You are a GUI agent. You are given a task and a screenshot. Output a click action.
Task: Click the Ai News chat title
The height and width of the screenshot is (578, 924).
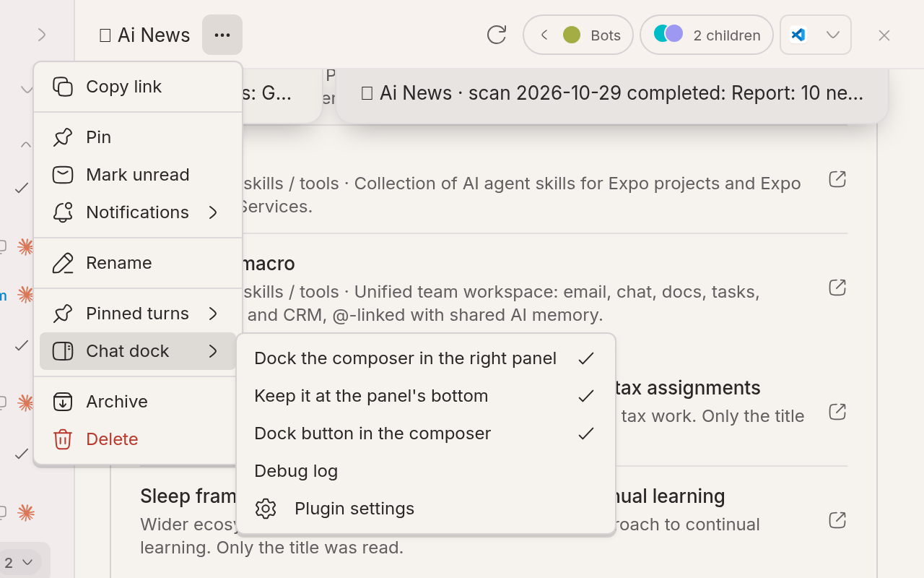click(145, 35)
